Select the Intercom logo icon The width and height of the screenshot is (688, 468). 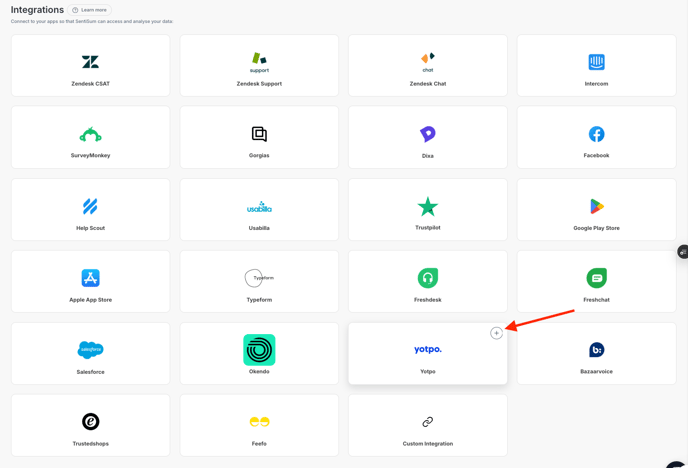596,62
